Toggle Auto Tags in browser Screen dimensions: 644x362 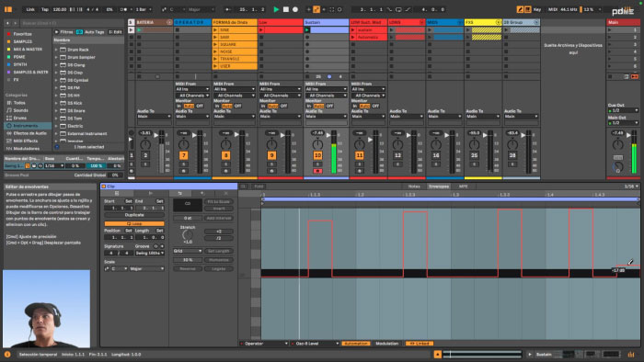90,32
